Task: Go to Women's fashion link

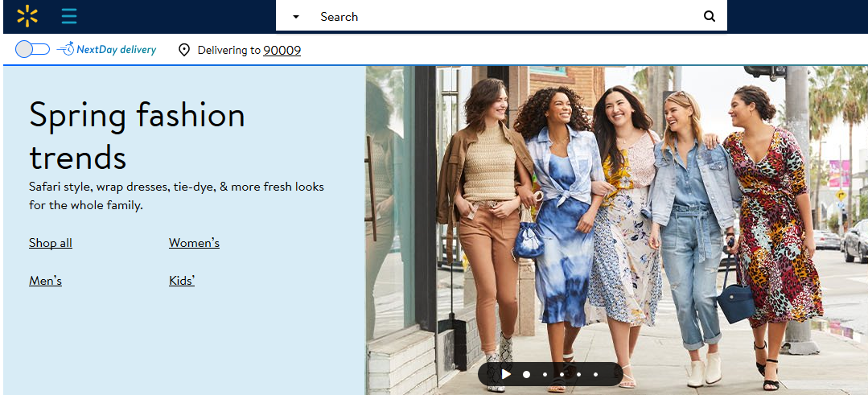Action: click(x=194, y=243)
